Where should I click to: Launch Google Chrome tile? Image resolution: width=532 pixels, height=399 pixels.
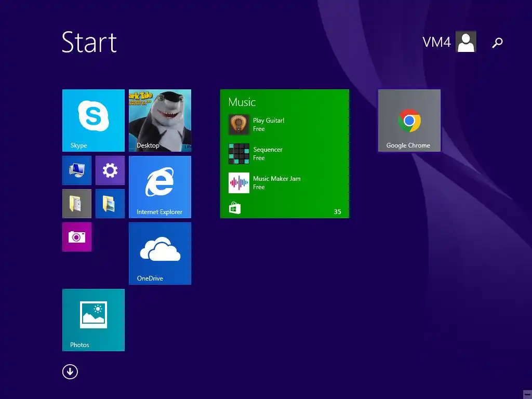click(409, 121)
